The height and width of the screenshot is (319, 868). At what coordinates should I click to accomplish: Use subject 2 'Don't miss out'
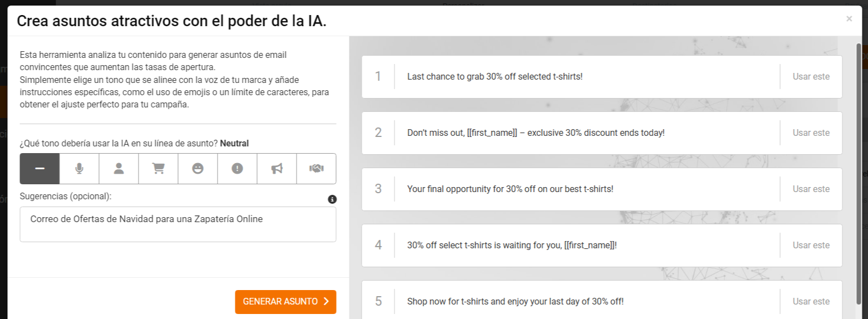pyautogui.click(x=811, y=133)
